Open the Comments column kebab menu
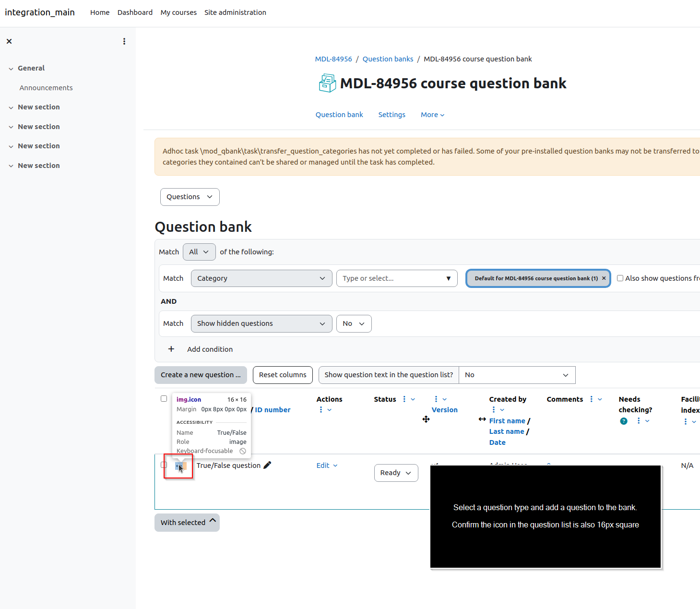 592,399
